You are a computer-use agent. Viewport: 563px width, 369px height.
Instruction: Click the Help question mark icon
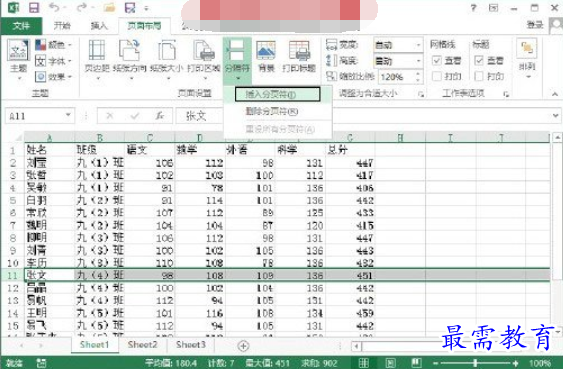tap(474, 8)
